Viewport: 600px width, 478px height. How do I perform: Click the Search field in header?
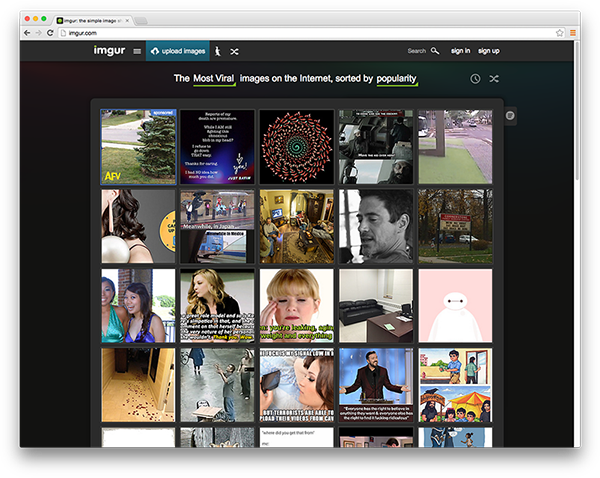click(417, 51)
